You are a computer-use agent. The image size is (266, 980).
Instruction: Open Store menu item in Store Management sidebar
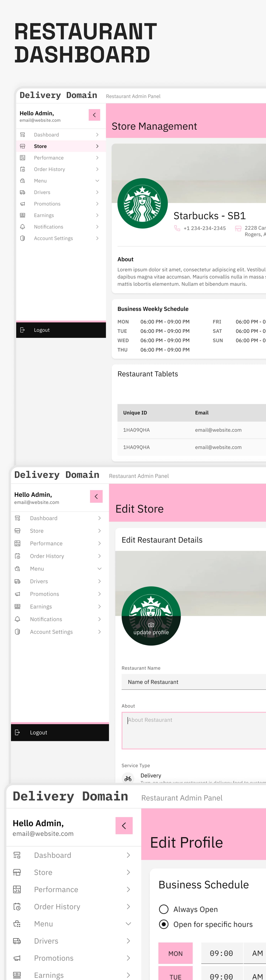coord(61,146)
